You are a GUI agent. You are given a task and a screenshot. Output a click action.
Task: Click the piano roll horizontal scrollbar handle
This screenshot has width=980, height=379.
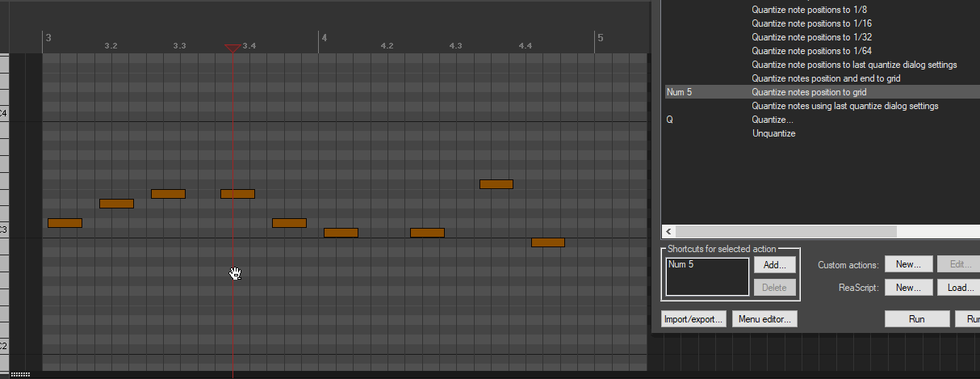(x=20, y=374)
